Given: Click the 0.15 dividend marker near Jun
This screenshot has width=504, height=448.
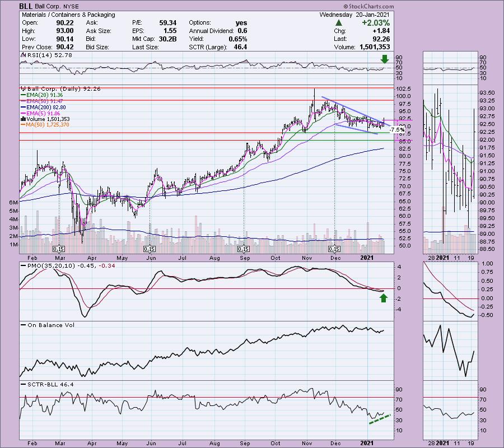Looking at the screenshot, I should [150, 249].
